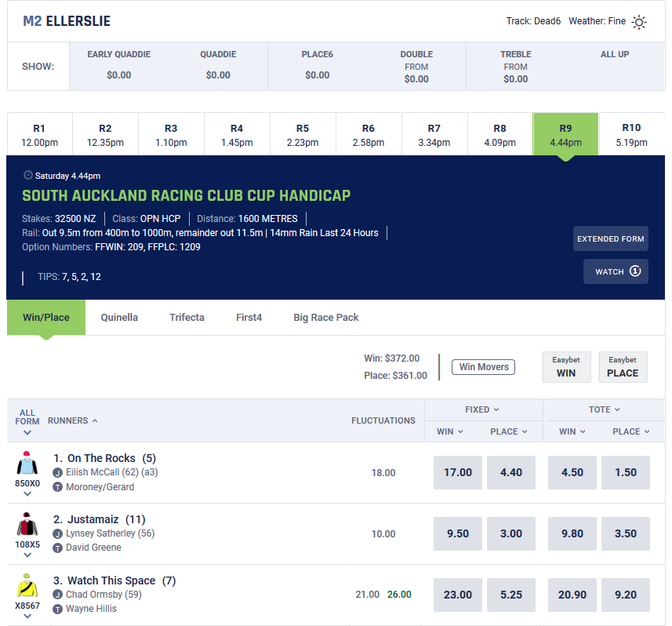Toggle Easybet WIN option

pyautogui.click(x=565, y=367)
